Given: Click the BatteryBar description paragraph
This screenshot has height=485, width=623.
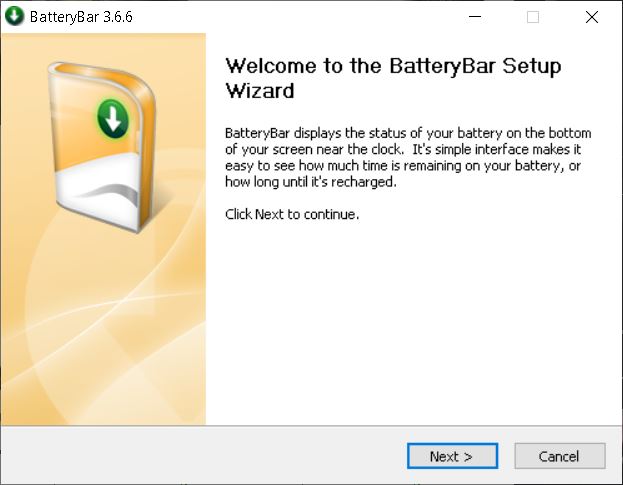Looking at the screenshot, I should 408,157.
